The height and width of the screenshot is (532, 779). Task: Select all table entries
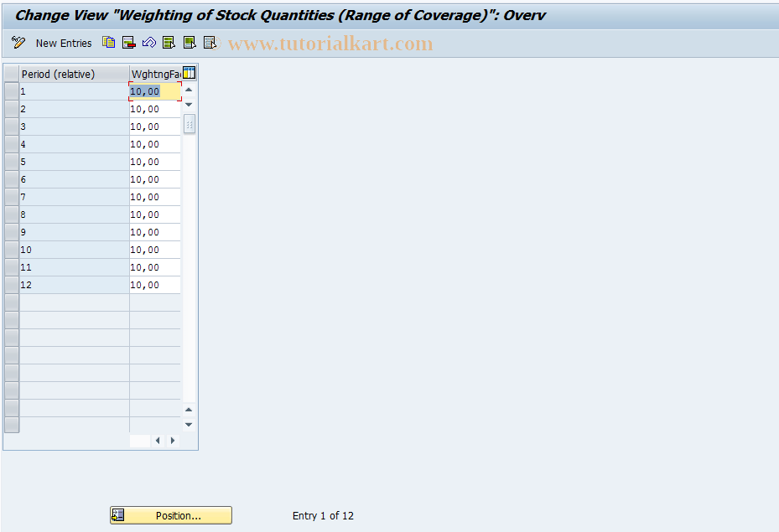pyautogui.click(x=169, y=43)
